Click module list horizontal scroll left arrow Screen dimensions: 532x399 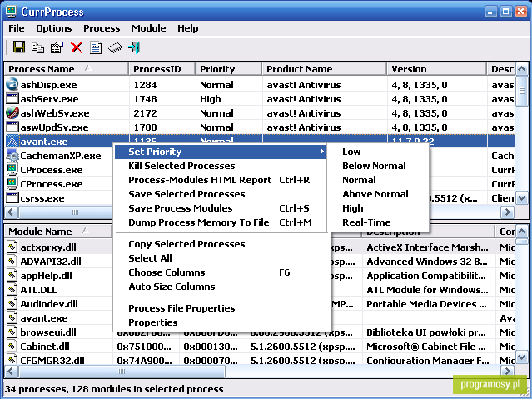pyautogui.click(x=11, y=372)
